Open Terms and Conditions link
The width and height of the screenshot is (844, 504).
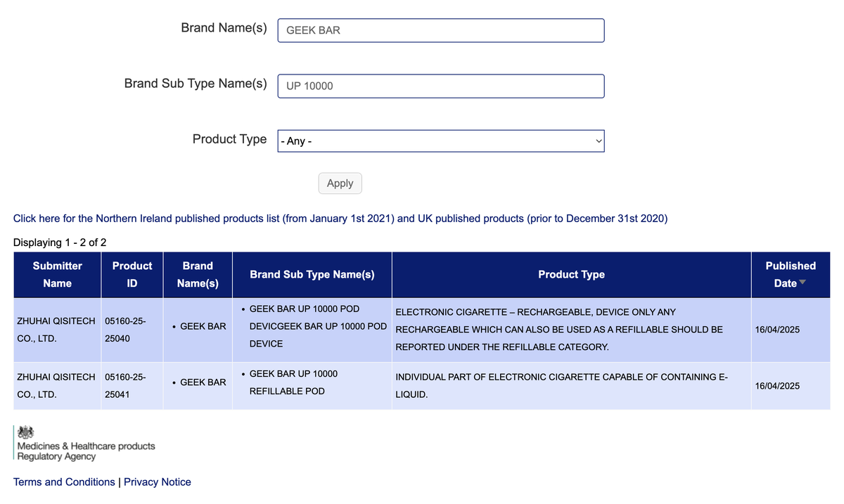coord(64,482)
